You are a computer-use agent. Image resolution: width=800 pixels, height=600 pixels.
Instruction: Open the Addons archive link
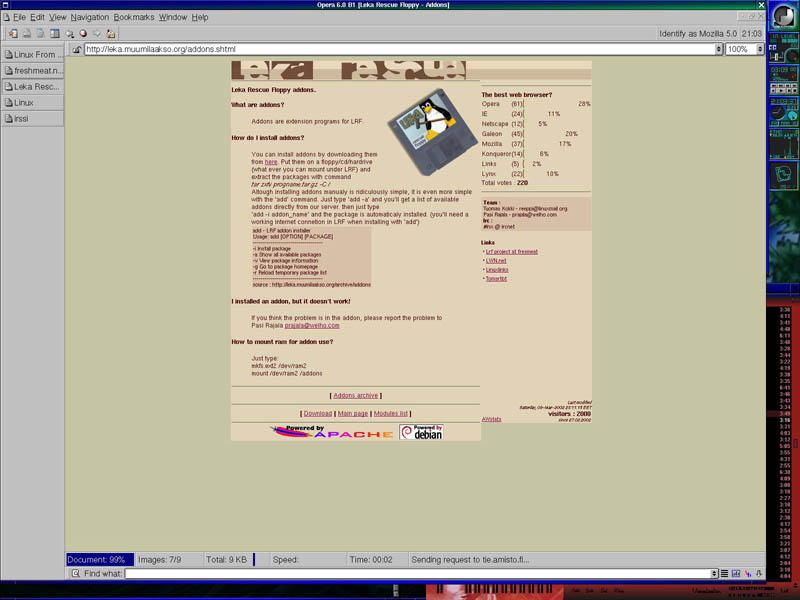click(356, 395)
